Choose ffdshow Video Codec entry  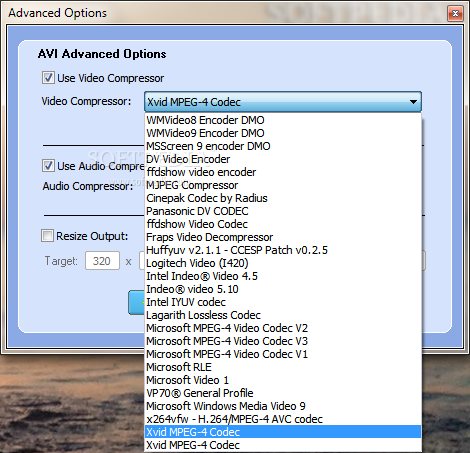[283, 224]
